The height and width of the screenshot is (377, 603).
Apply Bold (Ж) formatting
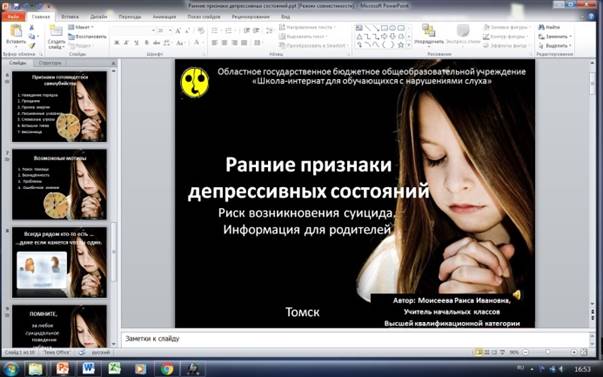(117, 43)
